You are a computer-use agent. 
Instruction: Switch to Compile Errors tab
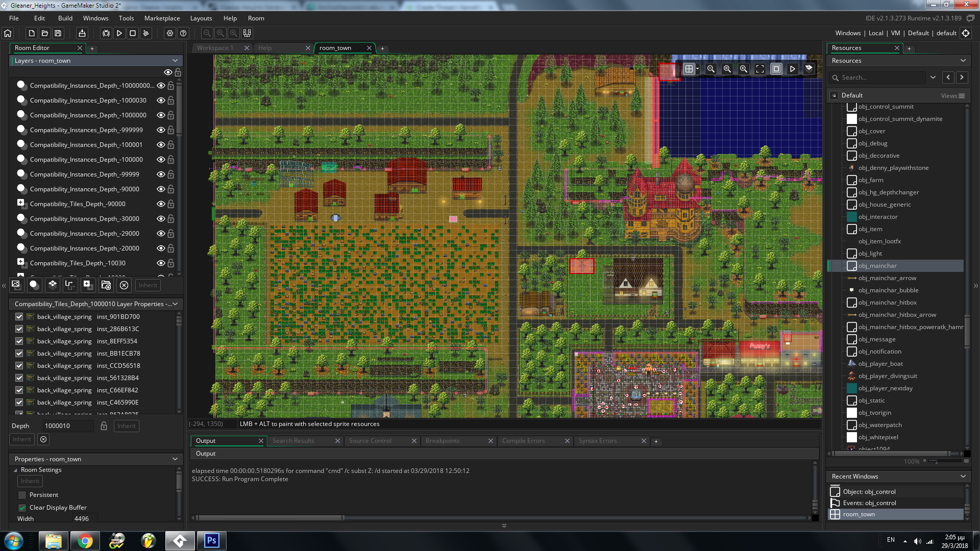point(523,441)
